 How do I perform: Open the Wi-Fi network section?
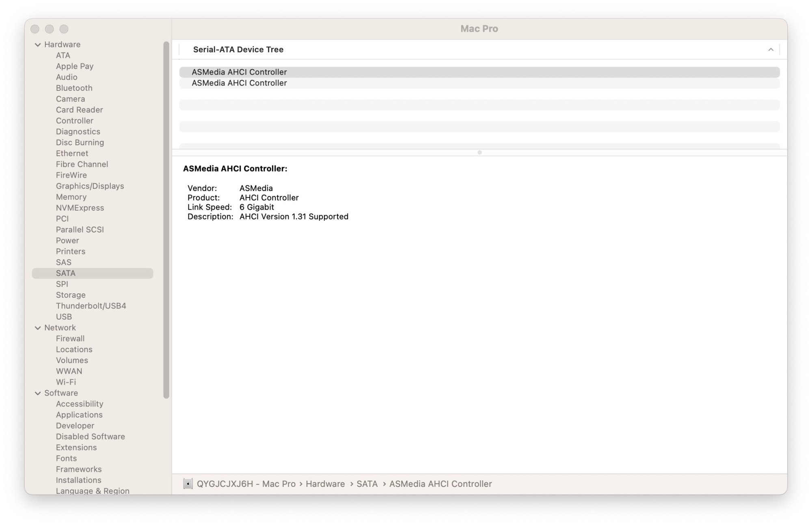[x=66, y=382]
